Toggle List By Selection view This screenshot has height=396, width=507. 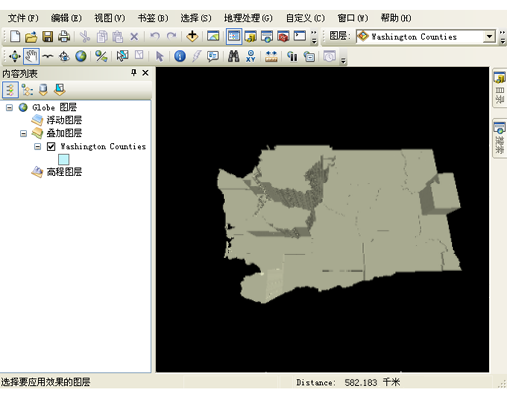[x=60, y=90]
